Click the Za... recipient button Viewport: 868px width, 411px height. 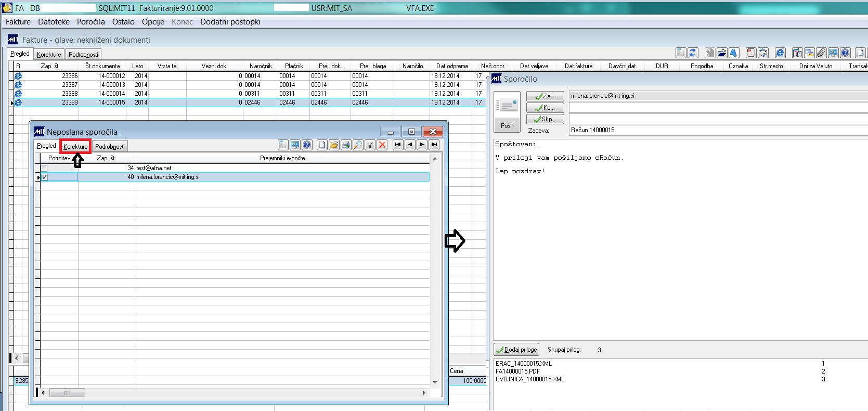tap(545, 96)
